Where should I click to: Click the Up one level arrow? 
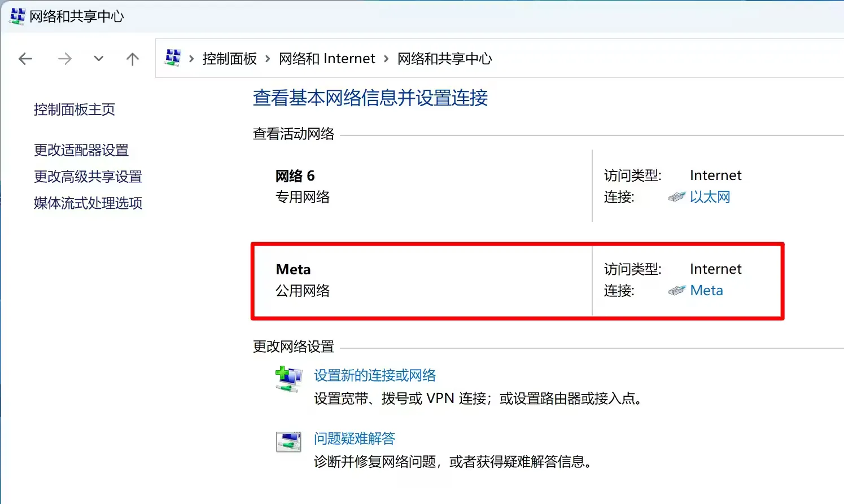[x=133, y=59]
